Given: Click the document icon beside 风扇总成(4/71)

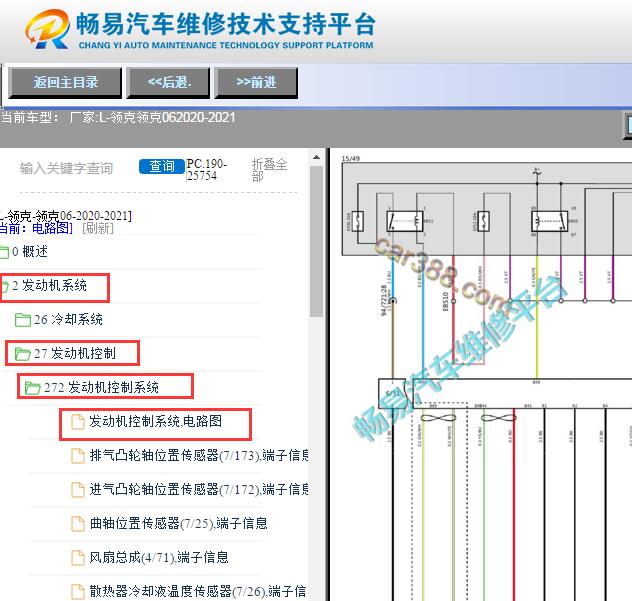Looking at the screenshot, I should (78, 557).
